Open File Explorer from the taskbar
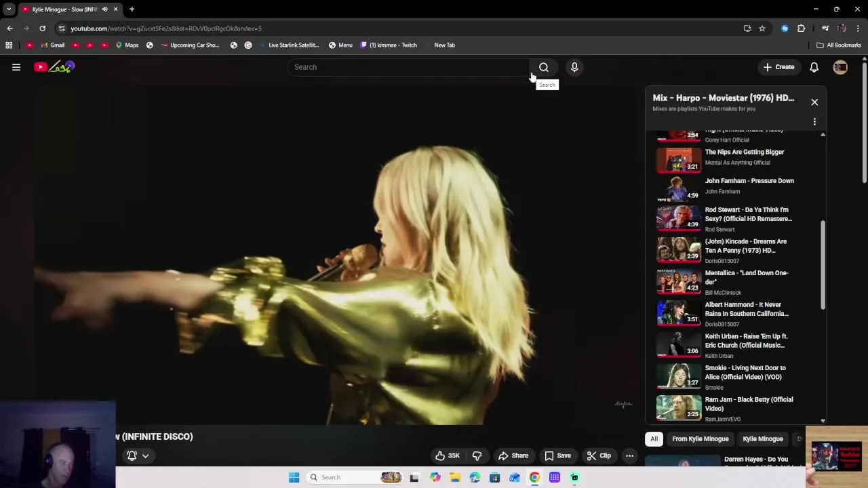This screenshot has height=488, width=868. pyautogui.click(x=455, y=477)
